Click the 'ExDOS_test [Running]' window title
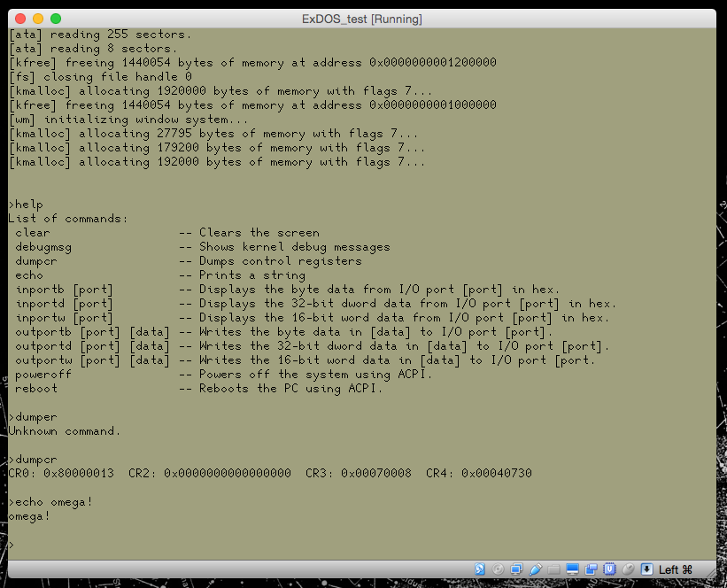 [362, 19]
